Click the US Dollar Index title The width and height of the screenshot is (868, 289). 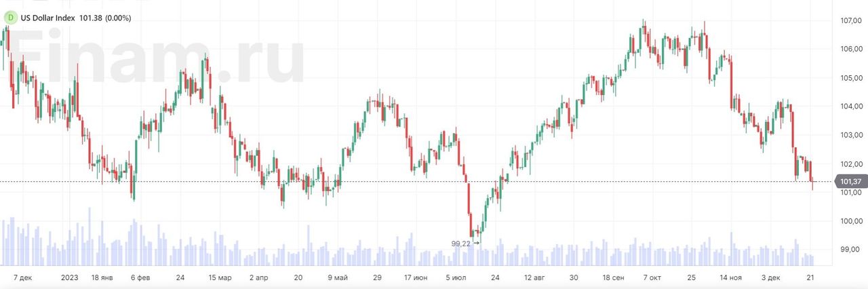(47, 18)
